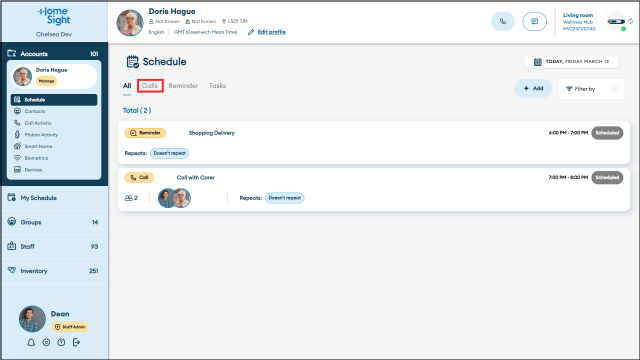Click Scheduled status on Shopping Delivery row
The image size is (640, 360).
pos(607,133)
